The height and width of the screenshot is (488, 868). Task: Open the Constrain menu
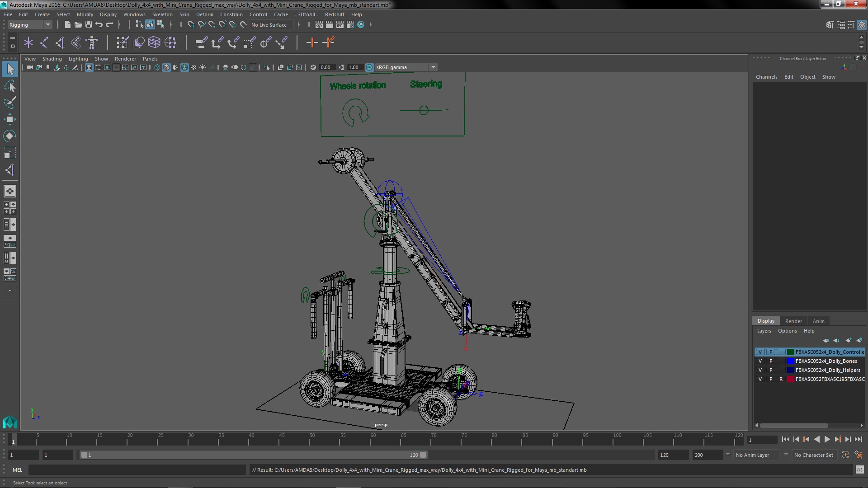231,14
